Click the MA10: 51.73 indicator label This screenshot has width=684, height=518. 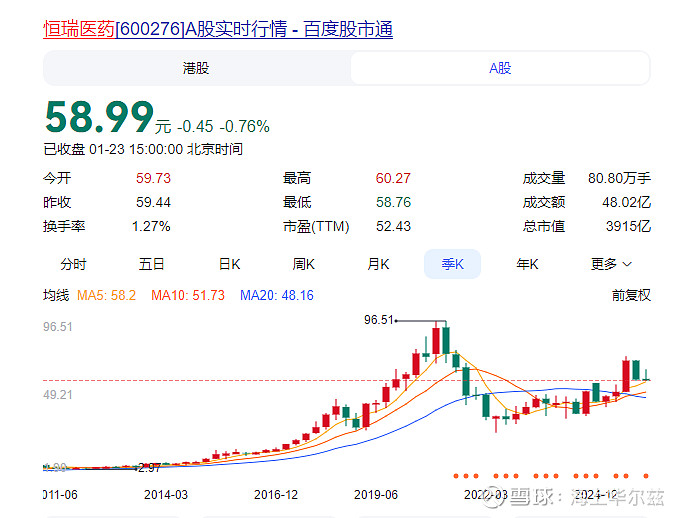click(x=188, y=295)
